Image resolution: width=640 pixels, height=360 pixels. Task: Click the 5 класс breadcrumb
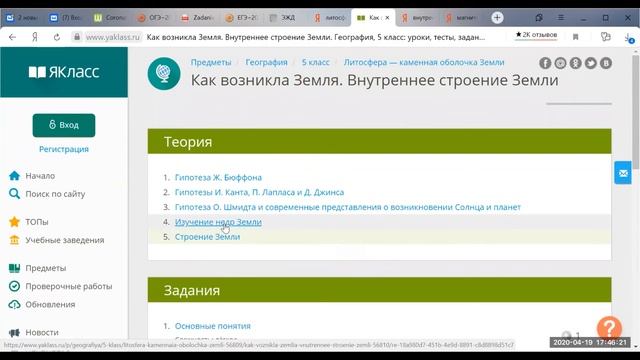pos(316,62)
